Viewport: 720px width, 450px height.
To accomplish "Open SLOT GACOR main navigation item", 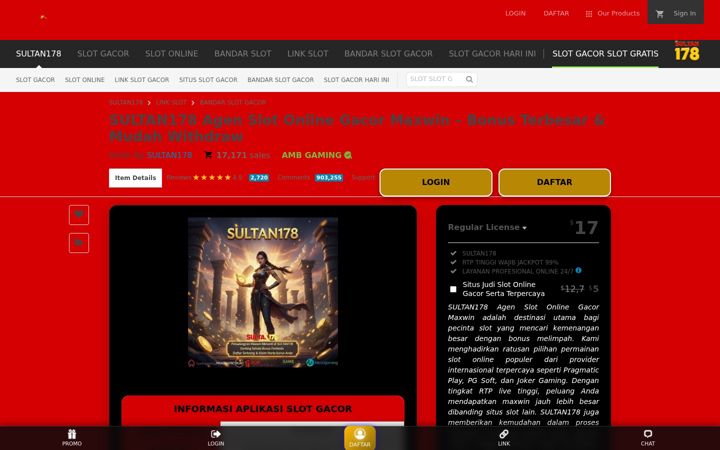I will coord(103,54).
